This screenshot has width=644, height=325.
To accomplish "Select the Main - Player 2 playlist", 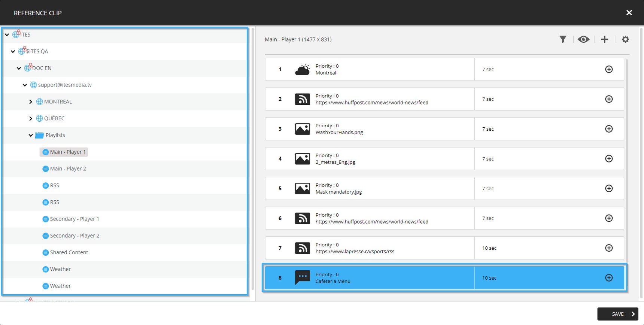I will pos(64,169).
